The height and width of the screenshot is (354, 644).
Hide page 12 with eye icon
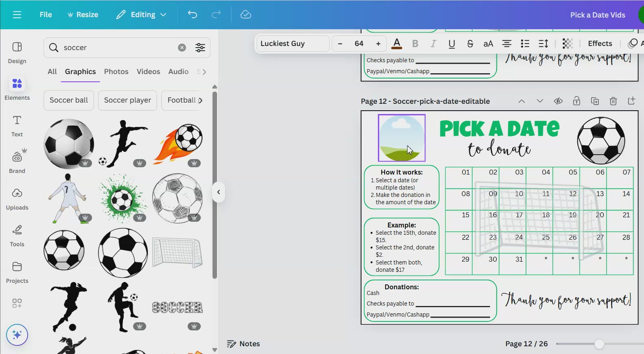(x=558, y=101)
